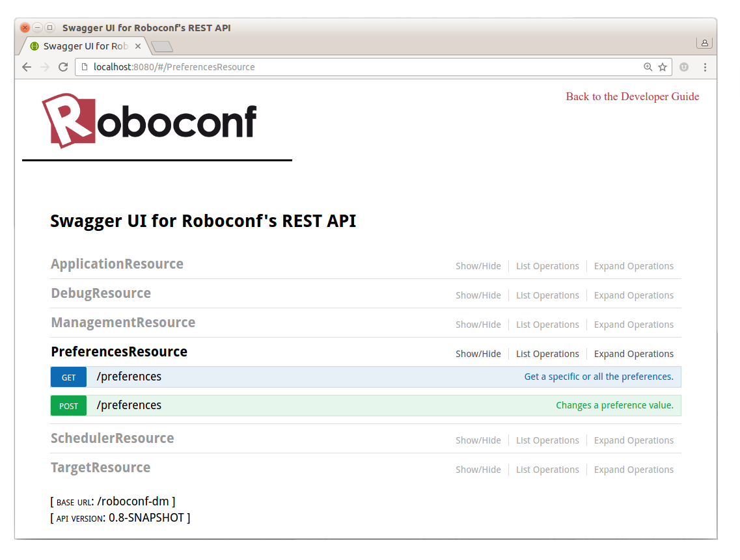Toggle Show/Hide for TargetResource
The image size is (740, 560).
coord(478,469)
